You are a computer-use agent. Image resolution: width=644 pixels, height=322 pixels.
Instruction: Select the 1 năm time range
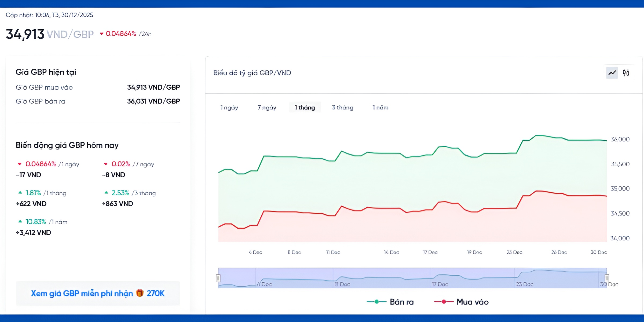[380, 108]
